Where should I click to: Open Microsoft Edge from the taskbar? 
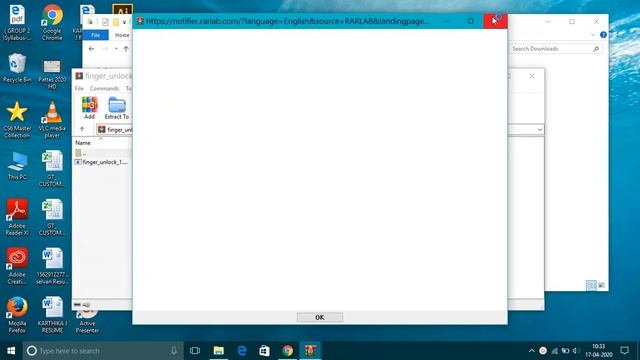(242, 351)
